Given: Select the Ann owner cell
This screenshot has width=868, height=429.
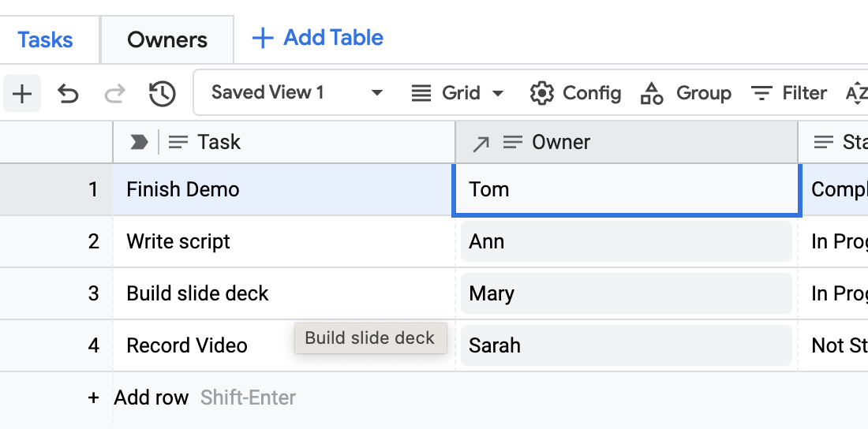Looking at the screenshot, I should click(626, 241).
